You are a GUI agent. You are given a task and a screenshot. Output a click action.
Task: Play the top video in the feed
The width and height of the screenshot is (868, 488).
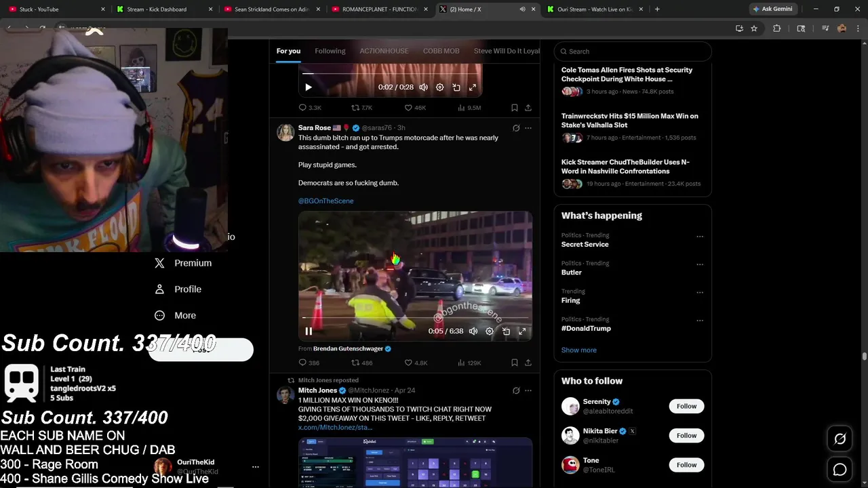pyautogui.click(x=309, y=87)
